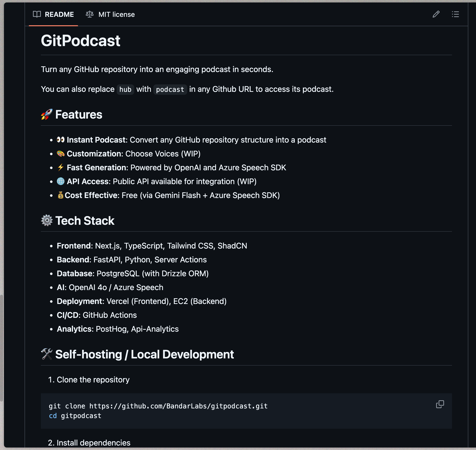Click the 'Backend: FastAPI, Python' line
This screenshot has height=450, width=476.
point(132,260)
